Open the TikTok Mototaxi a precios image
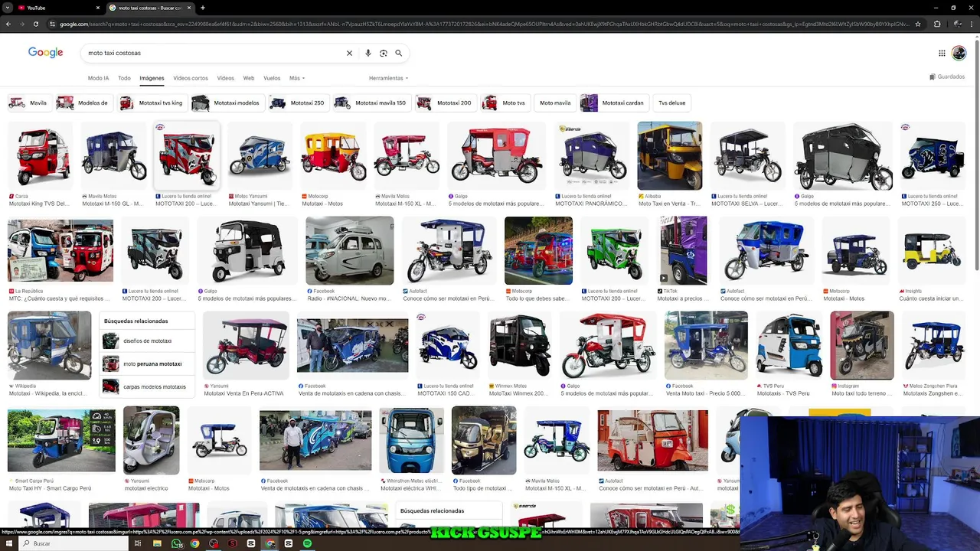The height and width of the screenshot is (551, 980). (684, 251)
